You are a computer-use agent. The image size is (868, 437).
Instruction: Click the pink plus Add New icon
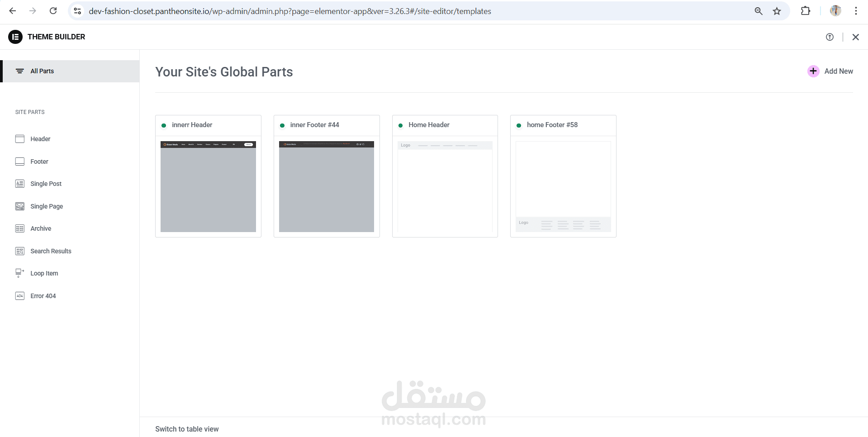tap(813, 71)
